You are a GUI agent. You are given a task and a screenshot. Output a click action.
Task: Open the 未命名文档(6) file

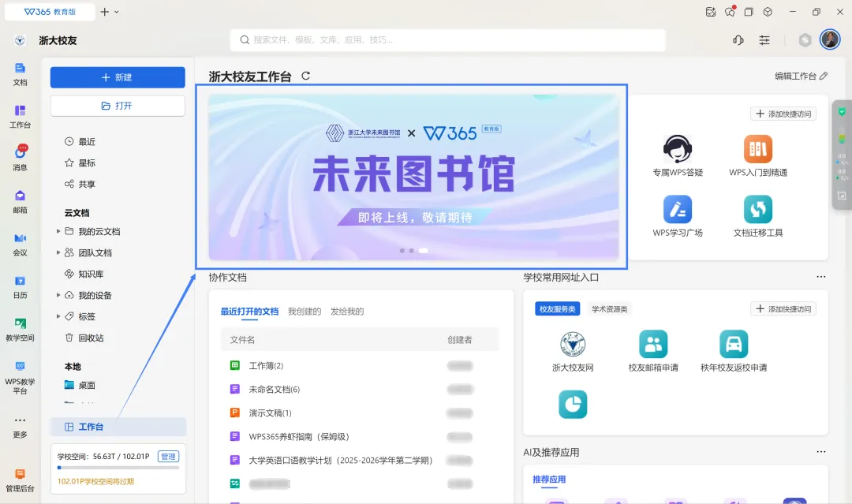(274, 390)
